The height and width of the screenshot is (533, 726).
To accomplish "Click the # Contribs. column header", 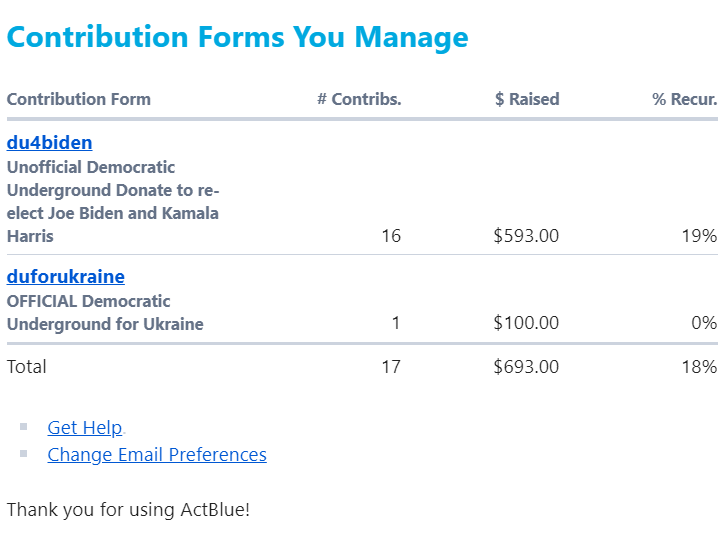I will (x=359, y=99).
